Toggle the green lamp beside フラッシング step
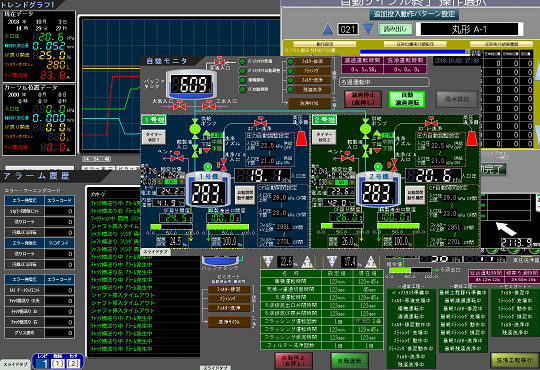Viewport: 540px width, 370px height. click(x=290, y=71)
